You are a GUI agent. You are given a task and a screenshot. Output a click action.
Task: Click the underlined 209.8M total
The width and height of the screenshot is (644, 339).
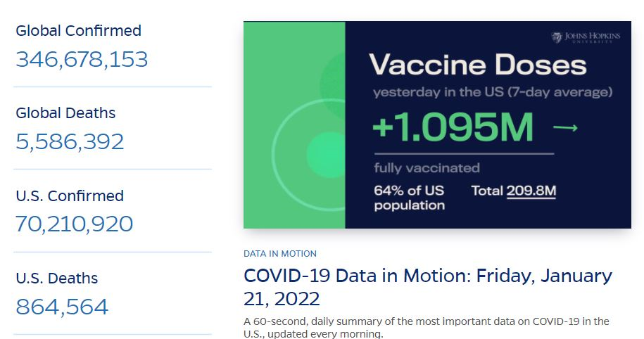pyautogui.click(x=531, y=191)
